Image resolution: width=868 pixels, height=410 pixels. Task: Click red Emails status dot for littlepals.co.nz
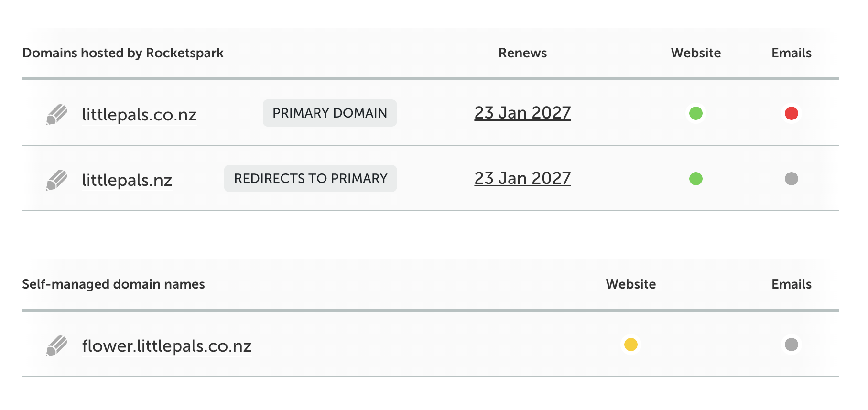click(x=792, y=113)
